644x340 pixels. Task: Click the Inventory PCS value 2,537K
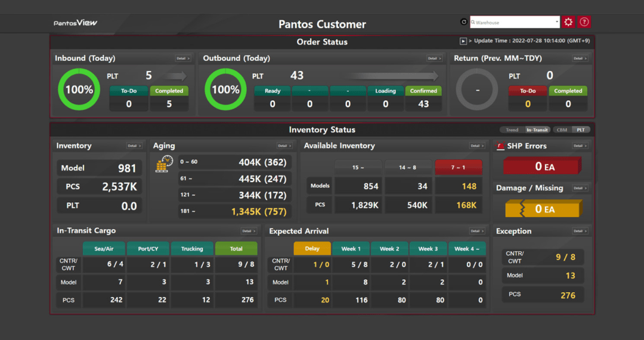[x=119, y=187]
